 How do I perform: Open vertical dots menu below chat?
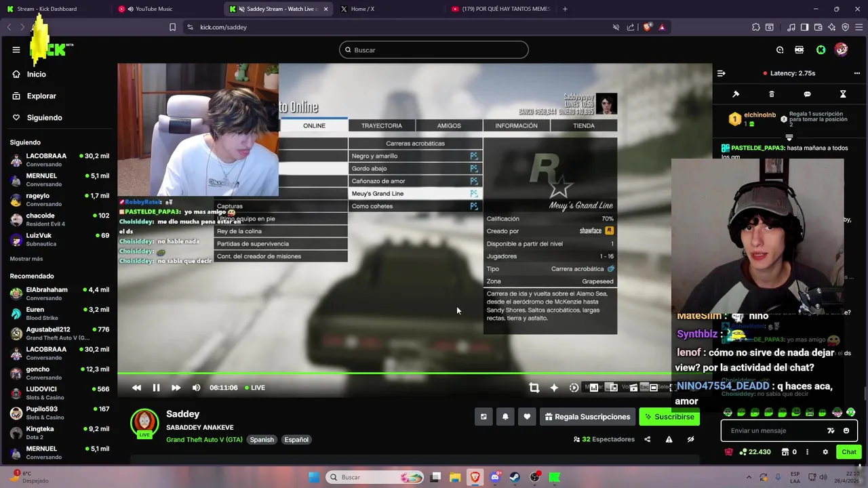(807, 452)
